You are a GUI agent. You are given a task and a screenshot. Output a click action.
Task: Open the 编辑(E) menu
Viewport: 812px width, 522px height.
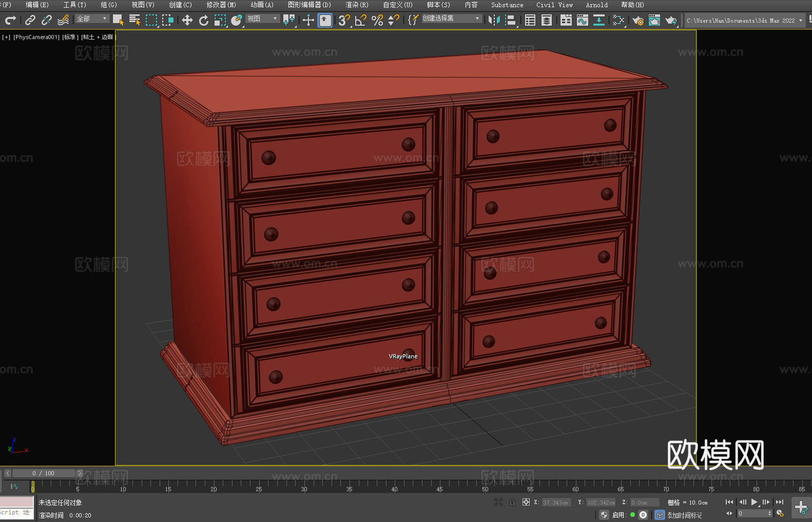(x=37, y=5)
